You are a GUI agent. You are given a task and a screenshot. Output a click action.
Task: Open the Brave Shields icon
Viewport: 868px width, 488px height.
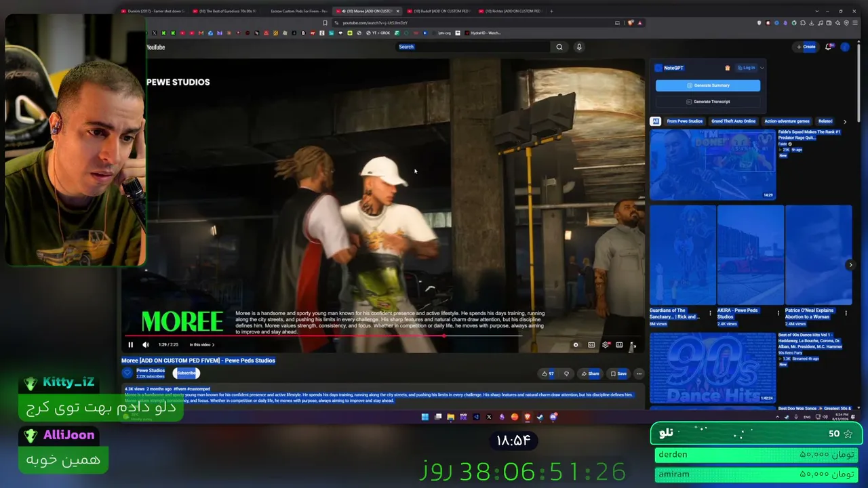pyautogui.click(x=631, y=23)
